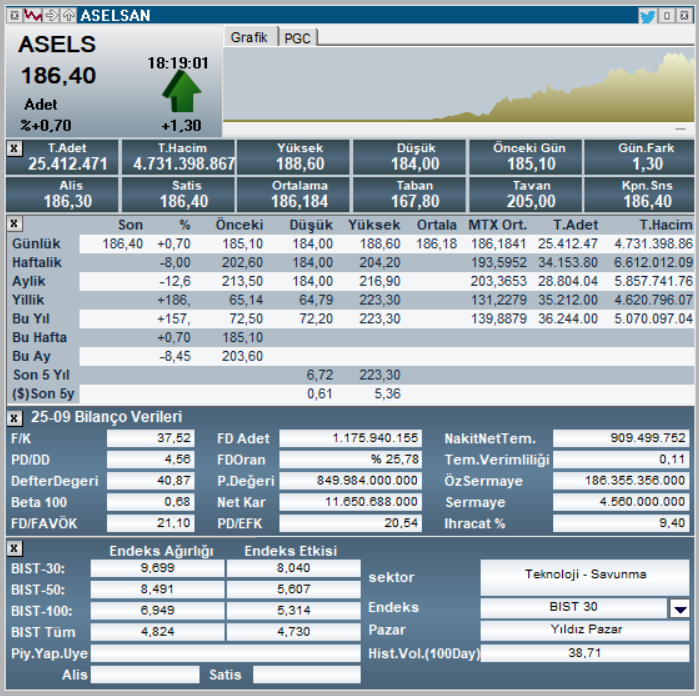Image resolution: width=699 pixels, height=696 pixels.
Task: Select the Grafik tab
Action: [x=249, y=37]
